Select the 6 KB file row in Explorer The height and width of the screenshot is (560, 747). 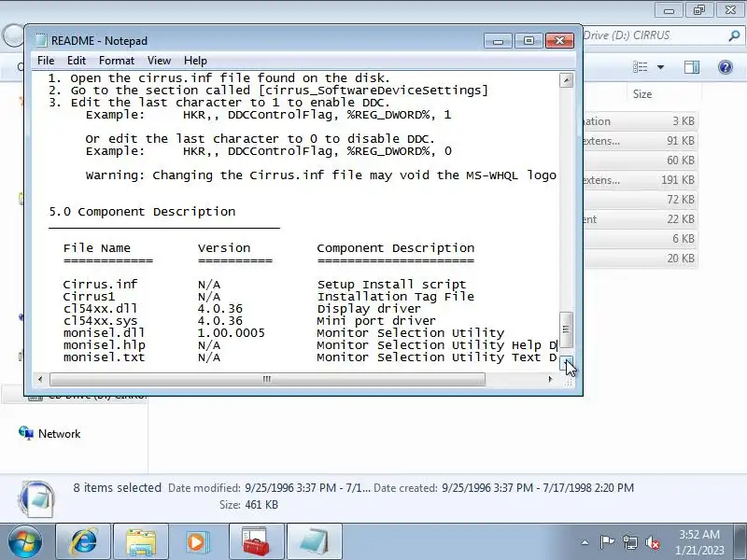[640, 239]
